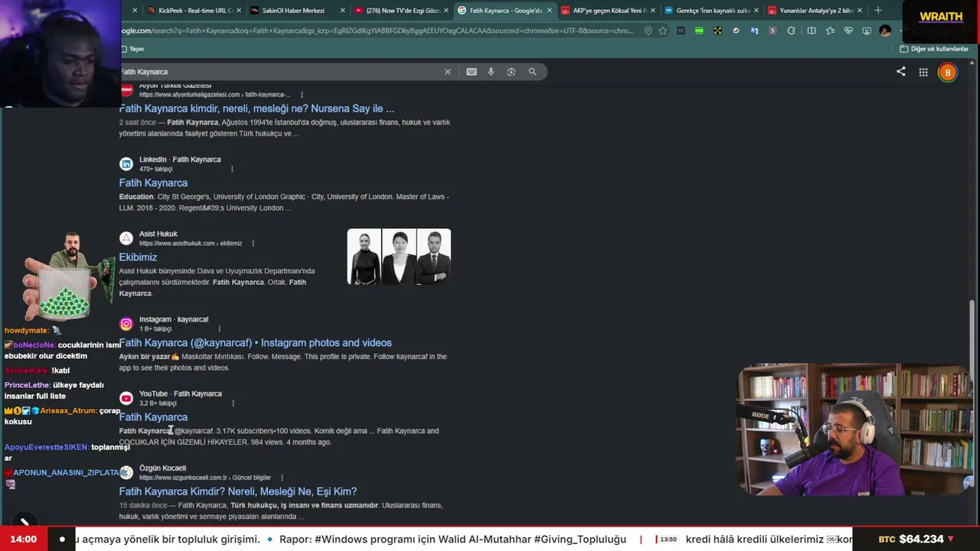Open more options for LinkedIn result

click(232, 169)
